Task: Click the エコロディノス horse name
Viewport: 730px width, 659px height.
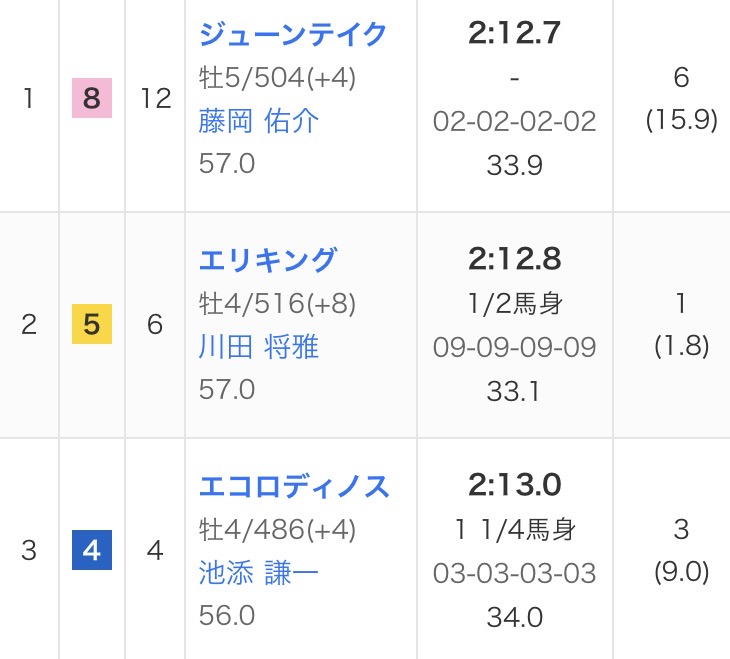Action: click(x=294, y=486)
